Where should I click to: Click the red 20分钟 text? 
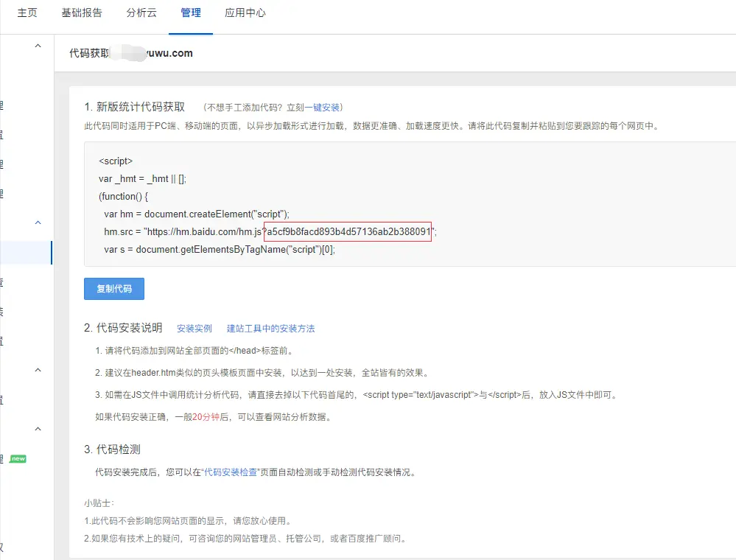(x=206, y=417)
